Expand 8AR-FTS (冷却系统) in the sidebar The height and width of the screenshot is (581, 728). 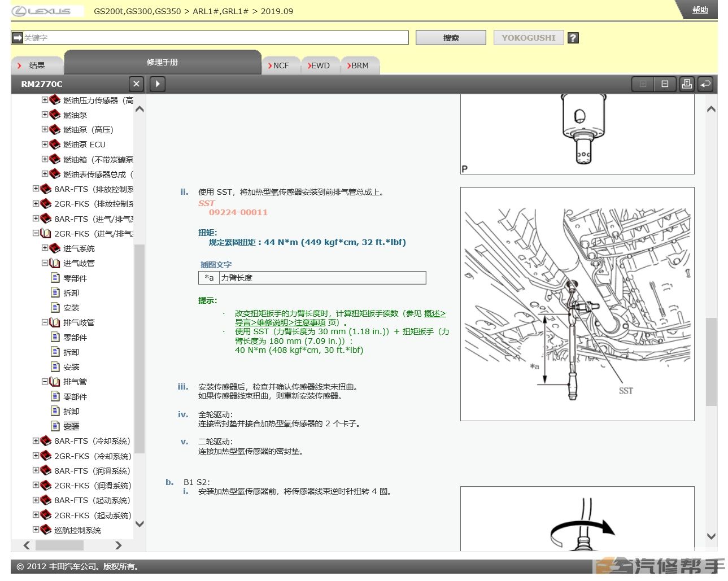35,441
